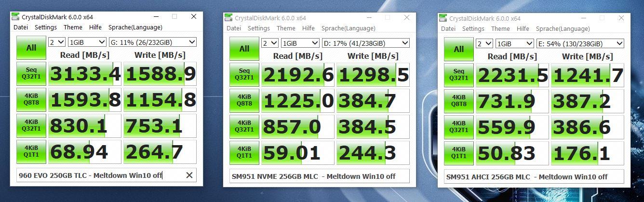Select Seq write value 1588.9 in G: window
The image size is (644, 202).
pyautogui.click(x=160, y=74)
